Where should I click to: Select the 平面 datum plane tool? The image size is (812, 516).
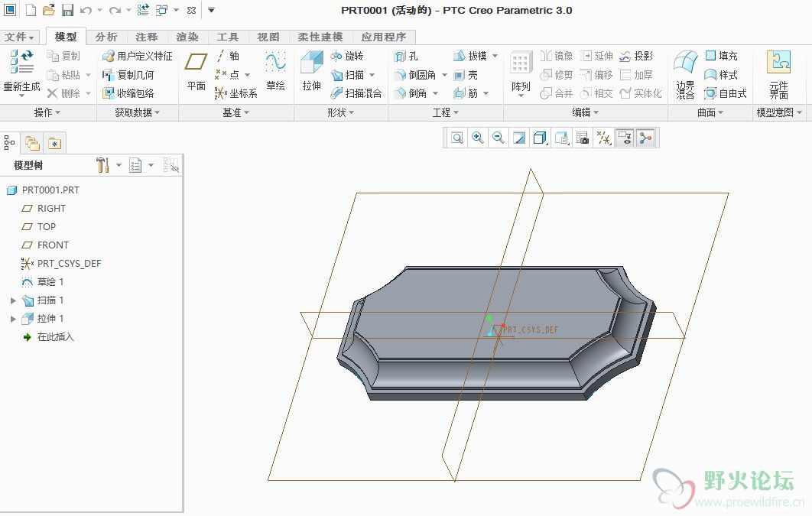point(197,70)
